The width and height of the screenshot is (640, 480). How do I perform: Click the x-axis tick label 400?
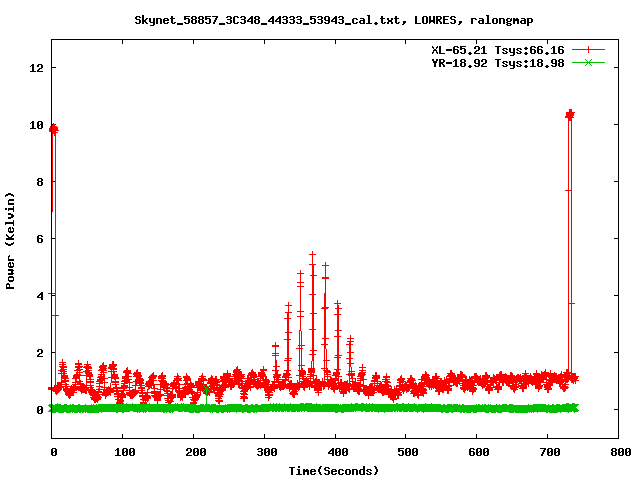(338, 452)
